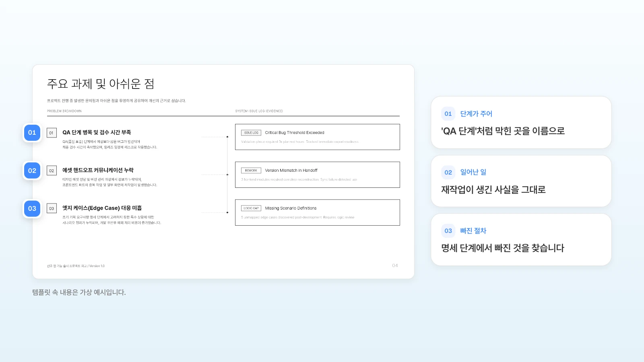This screenshot has width=644, height=362.
Task: Select heading '에셋 핸드오프 커뮤니케이션 누락'
Action: [98, 170]
